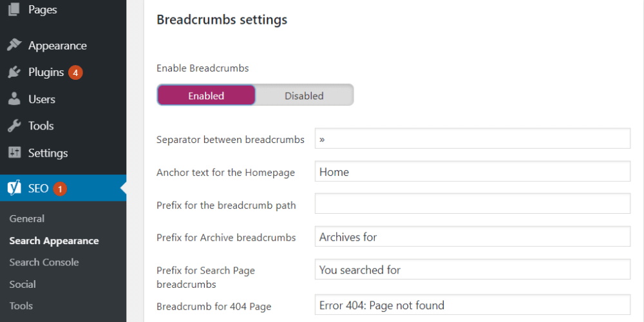Screen dimensions: 644x322
Task: Click the Tools wrench icon
Action: click(x=14, y=126)
